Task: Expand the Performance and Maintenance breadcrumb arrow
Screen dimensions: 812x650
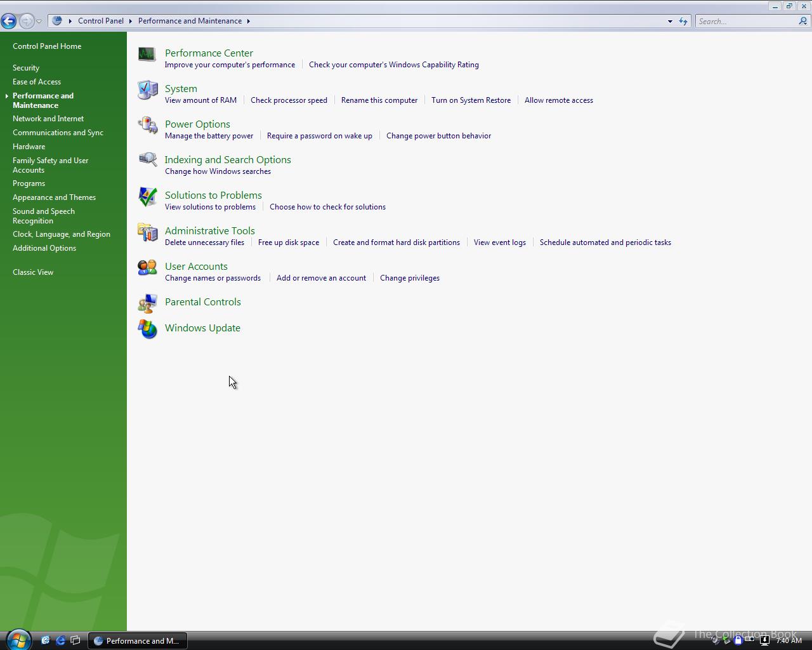Action: click(249, 21)
